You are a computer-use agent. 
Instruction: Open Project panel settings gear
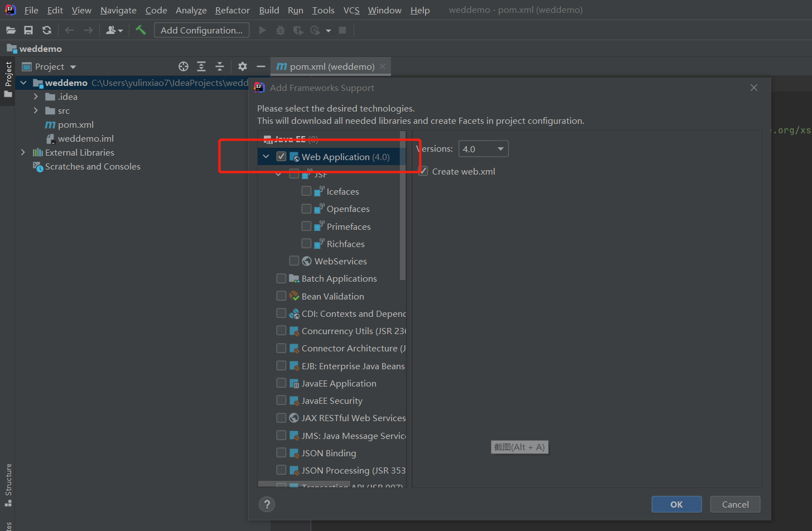(243, 66)
